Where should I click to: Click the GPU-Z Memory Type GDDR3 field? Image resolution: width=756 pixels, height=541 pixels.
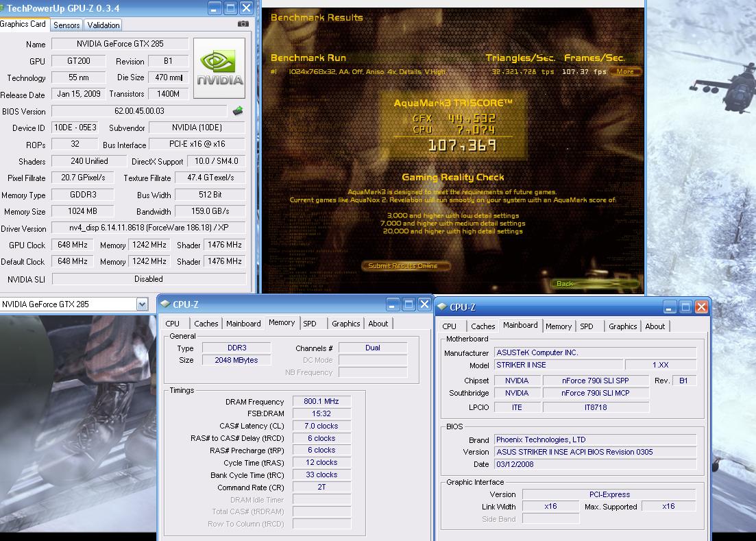coord(83,195)
